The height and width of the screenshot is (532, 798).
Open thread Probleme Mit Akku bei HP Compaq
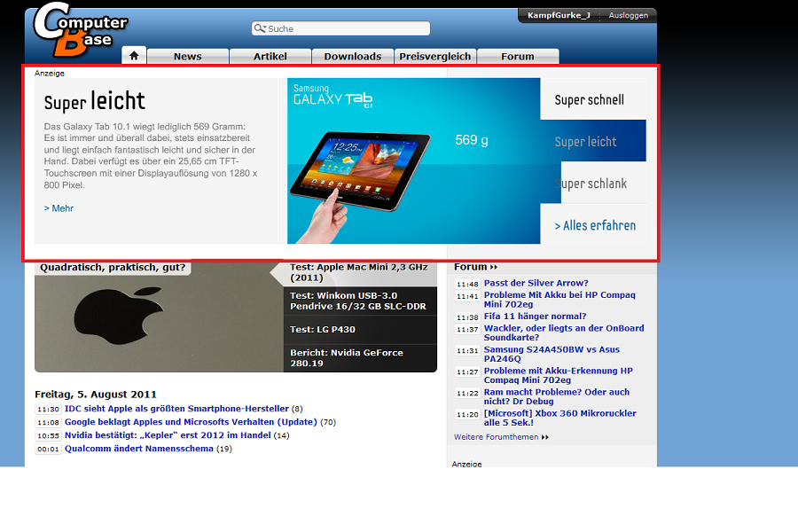(x=559, y=300)
